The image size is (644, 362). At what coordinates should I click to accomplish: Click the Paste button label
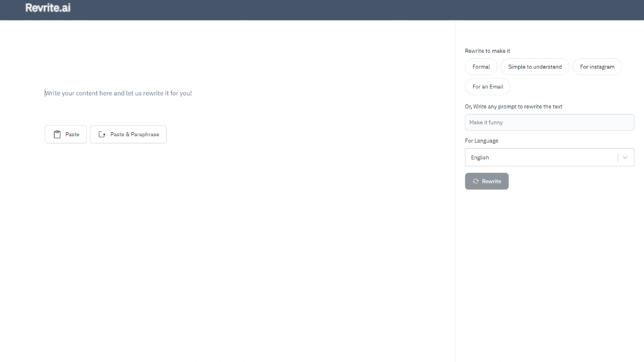[72, 134]
